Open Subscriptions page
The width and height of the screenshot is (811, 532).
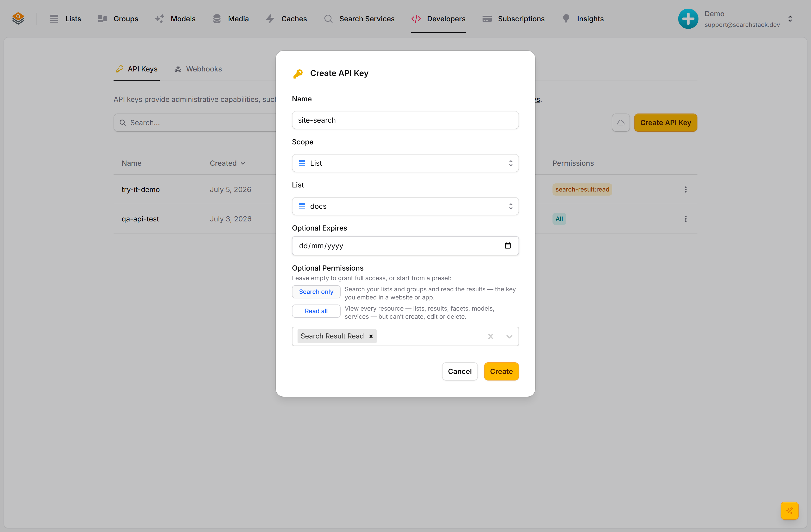(513, 19)
